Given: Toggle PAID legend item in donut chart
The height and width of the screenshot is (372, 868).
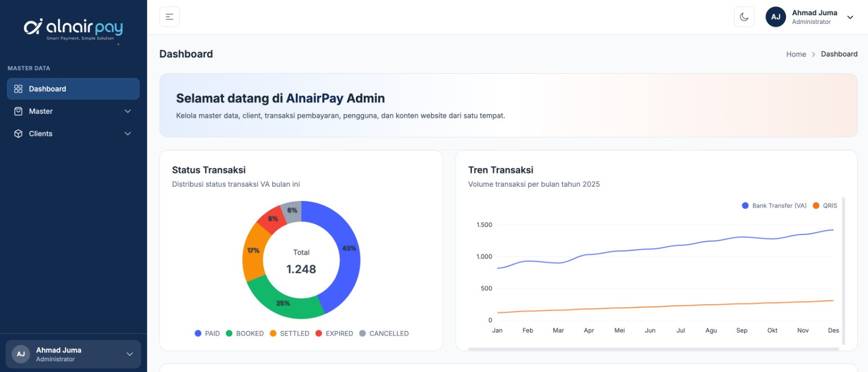Looking at the screenshot, I should 207,333.
